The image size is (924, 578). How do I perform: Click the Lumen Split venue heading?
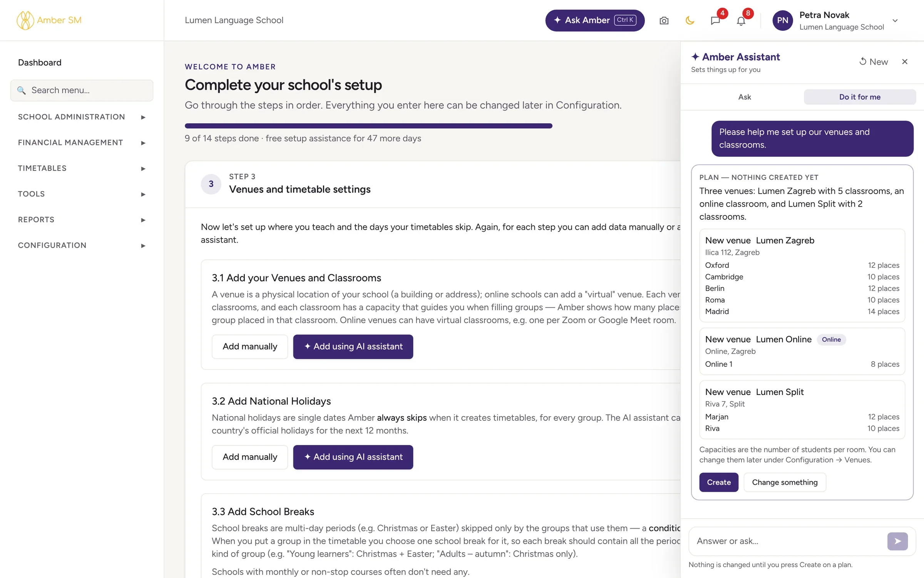click(780, 392)
